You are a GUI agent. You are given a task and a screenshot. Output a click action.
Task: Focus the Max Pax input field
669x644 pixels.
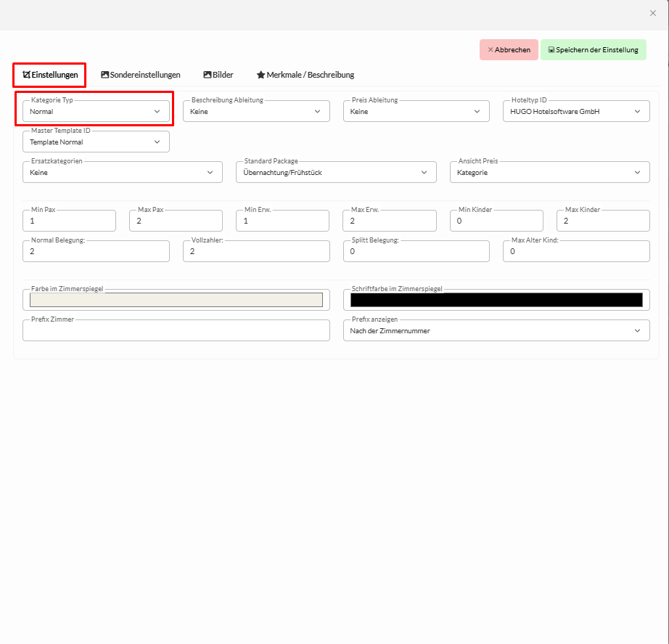(x=176, y=221)
